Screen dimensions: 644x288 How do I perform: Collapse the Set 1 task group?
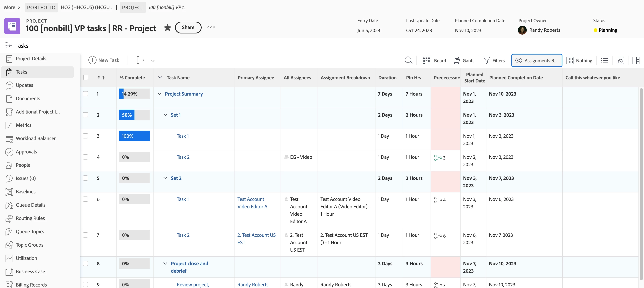pos(165,115)
